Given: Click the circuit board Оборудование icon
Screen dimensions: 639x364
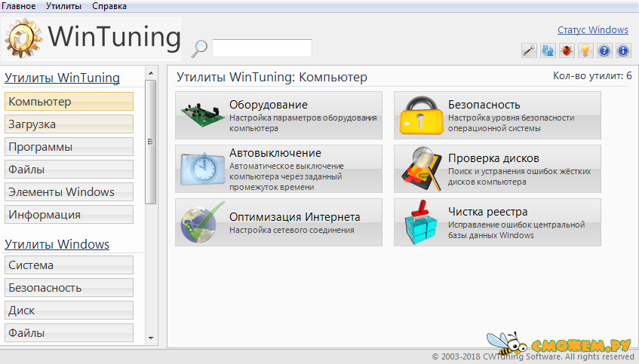Looking at the screenshot, I should 202,115.
